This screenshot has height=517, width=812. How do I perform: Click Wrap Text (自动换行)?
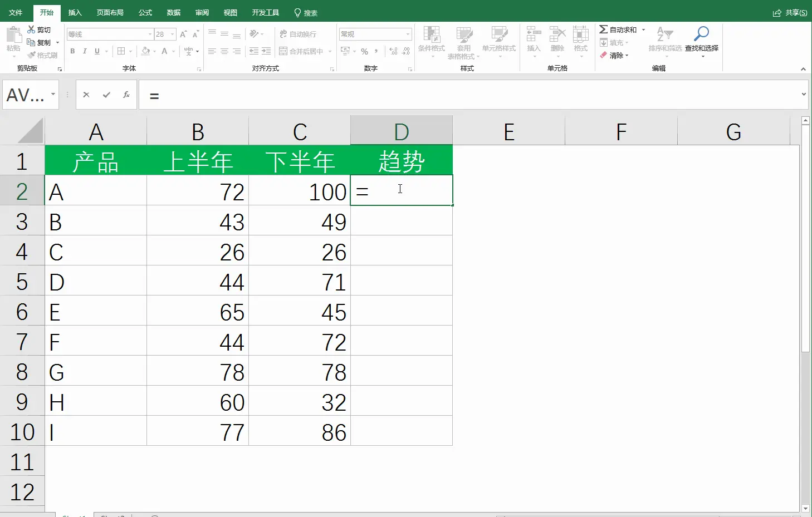[298, 34]
